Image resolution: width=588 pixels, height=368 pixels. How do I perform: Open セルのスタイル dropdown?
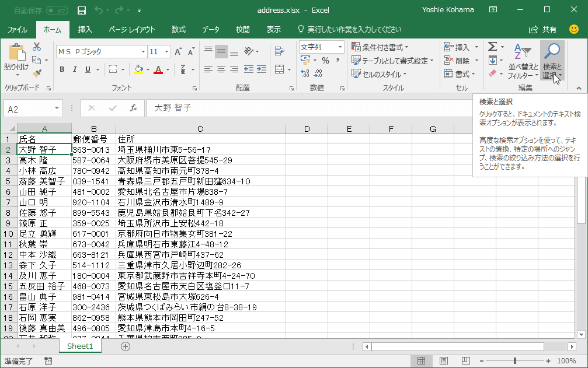pos(379,74)
